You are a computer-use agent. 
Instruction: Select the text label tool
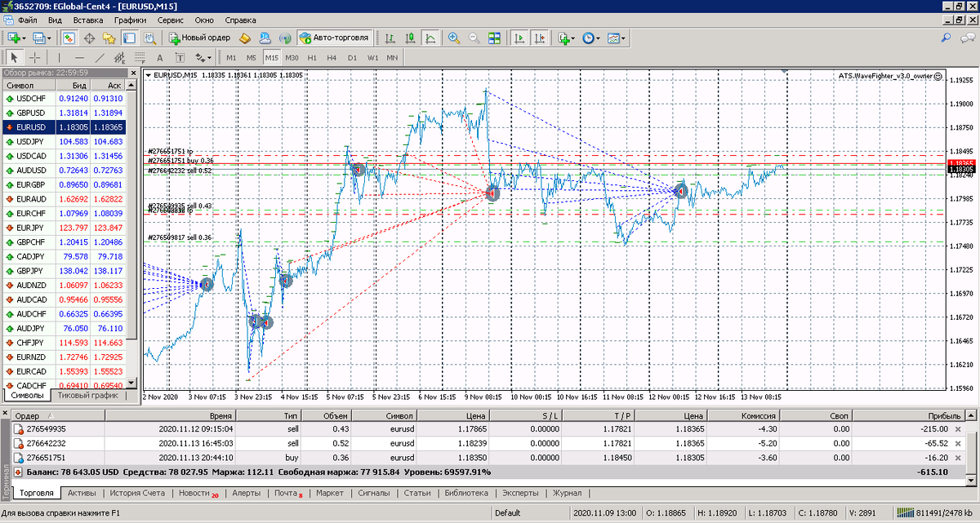[180, 58]
